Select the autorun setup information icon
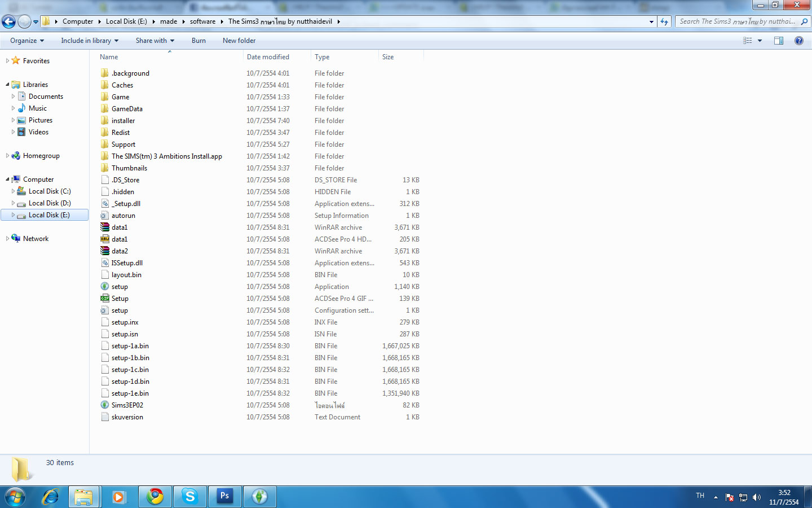The height and width of the screenshot is (508, 812). 105,216
